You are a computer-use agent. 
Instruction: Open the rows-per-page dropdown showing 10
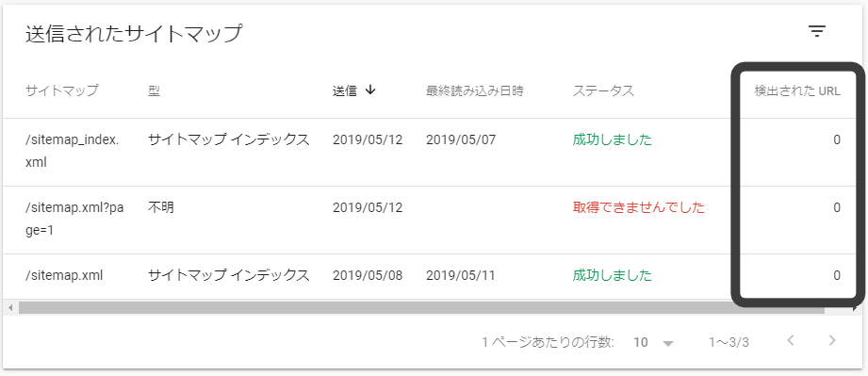point(653,343)
